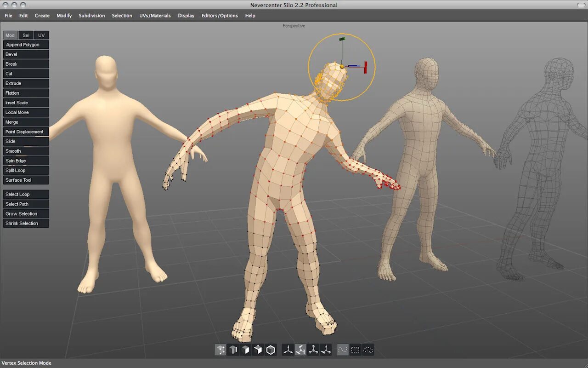Click the Extrude button
588x368 pixels.
tap(26, 83)
